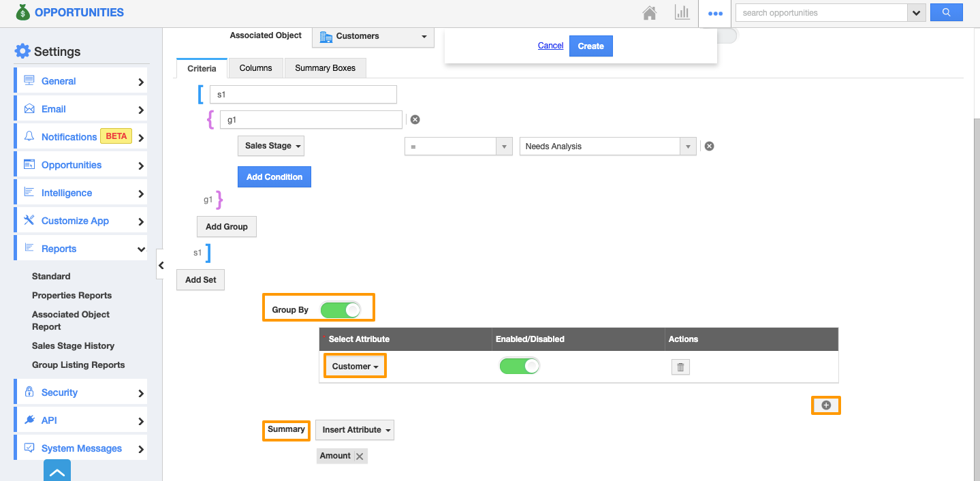Add a group-by attribute with plus icon
The height and width of the screenshot is (481, 980).
(x=826, y=405)
